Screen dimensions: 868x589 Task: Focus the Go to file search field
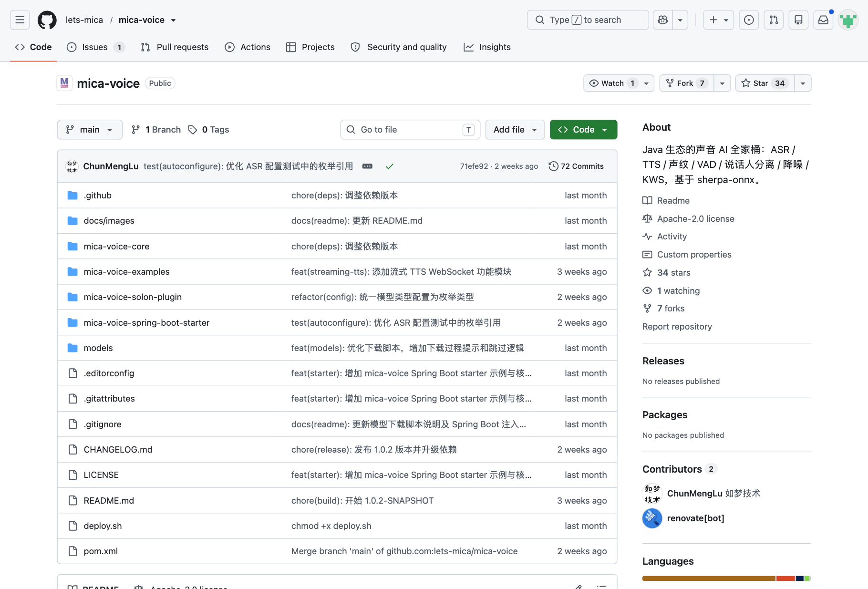tap(410, 130)
